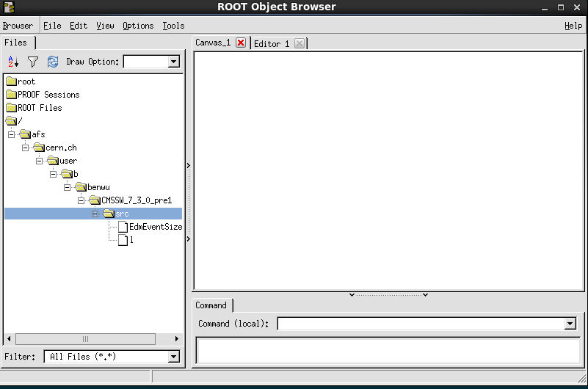Select the root folder item
Image resolution: width=588 pixels, height=389 pixels.
(x=12, y=81)
